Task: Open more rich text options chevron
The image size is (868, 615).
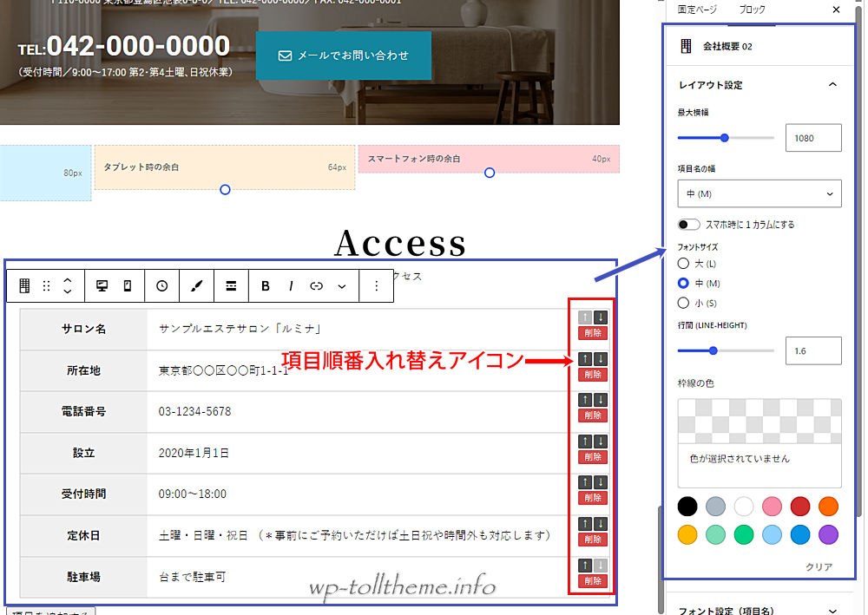Action: pos(342,286)
